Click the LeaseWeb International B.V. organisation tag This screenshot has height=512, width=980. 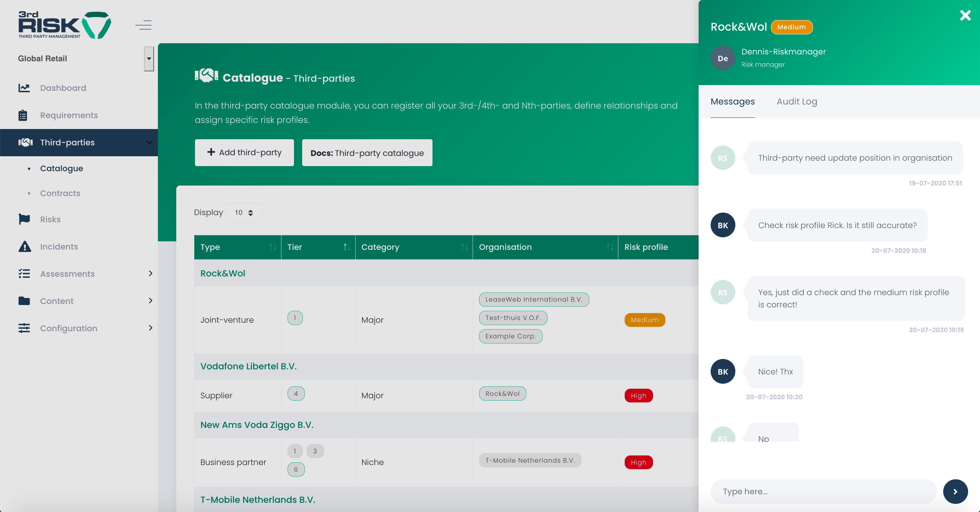pyautogui.click(x=534, y=299)
